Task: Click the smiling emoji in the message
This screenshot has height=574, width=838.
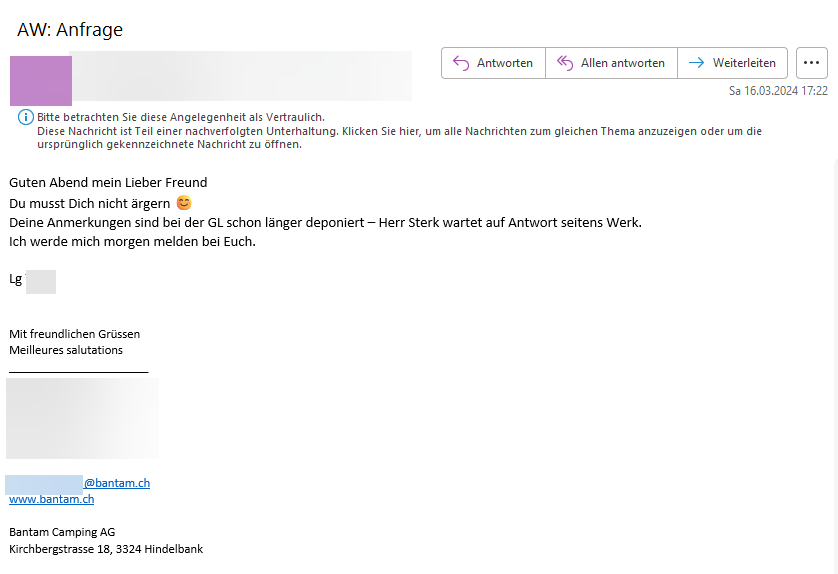Action: [x=183, y=203]
